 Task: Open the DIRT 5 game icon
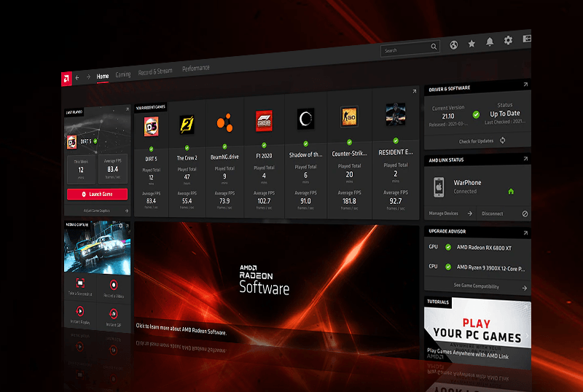click(x=152, y=127)
